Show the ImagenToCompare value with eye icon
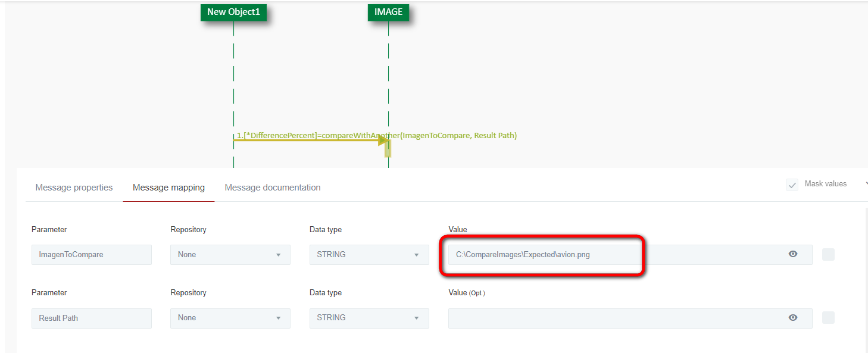Image resolution: width=868 pixels, height=353 pixels. click(x=792, y=254)
